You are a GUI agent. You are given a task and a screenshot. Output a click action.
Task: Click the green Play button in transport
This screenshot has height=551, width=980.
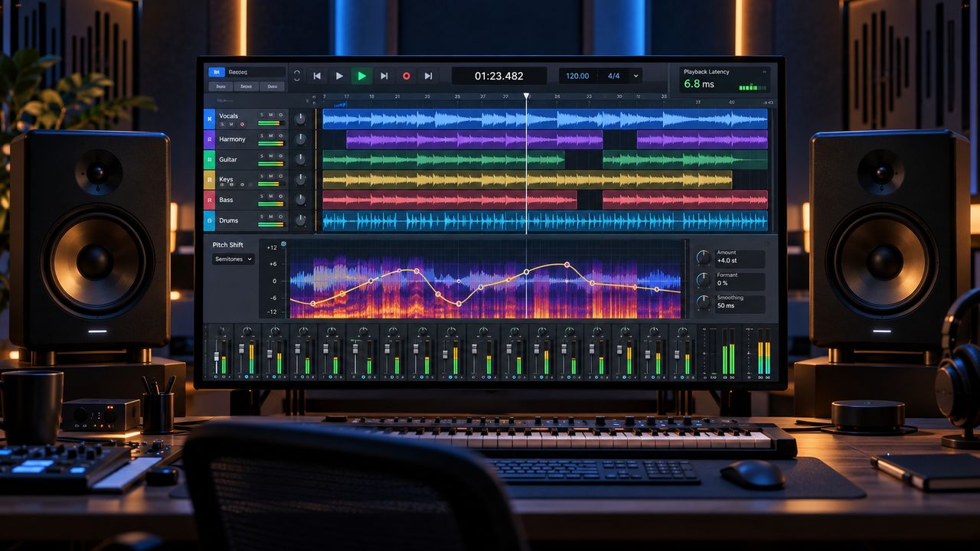point(361,76)
